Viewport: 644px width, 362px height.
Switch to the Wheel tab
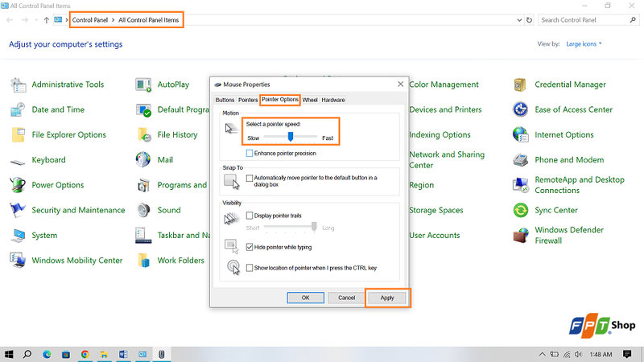tap(310, 100)
